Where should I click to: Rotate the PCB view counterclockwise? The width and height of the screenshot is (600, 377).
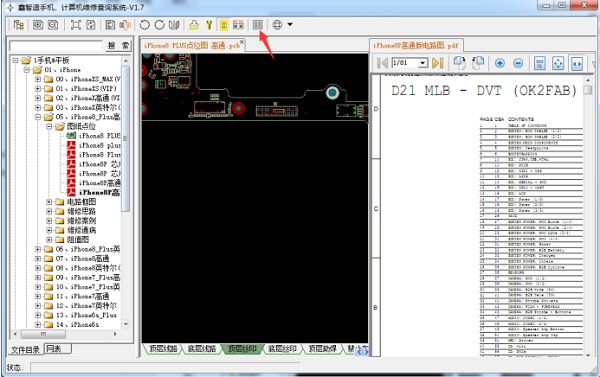point(144,25)
